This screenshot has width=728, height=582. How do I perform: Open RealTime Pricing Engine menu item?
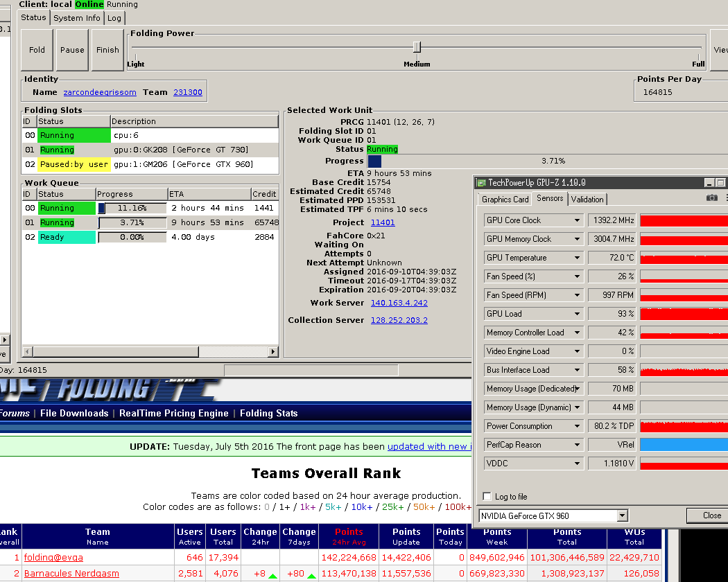(x=174, y=414)
